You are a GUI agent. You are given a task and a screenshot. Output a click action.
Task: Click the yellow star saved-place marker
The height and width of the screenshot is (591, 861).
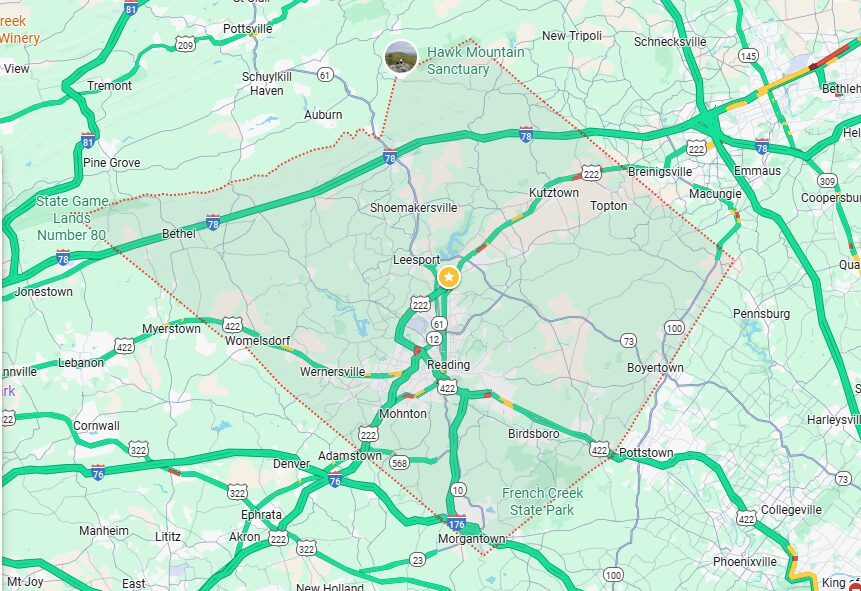449,277
